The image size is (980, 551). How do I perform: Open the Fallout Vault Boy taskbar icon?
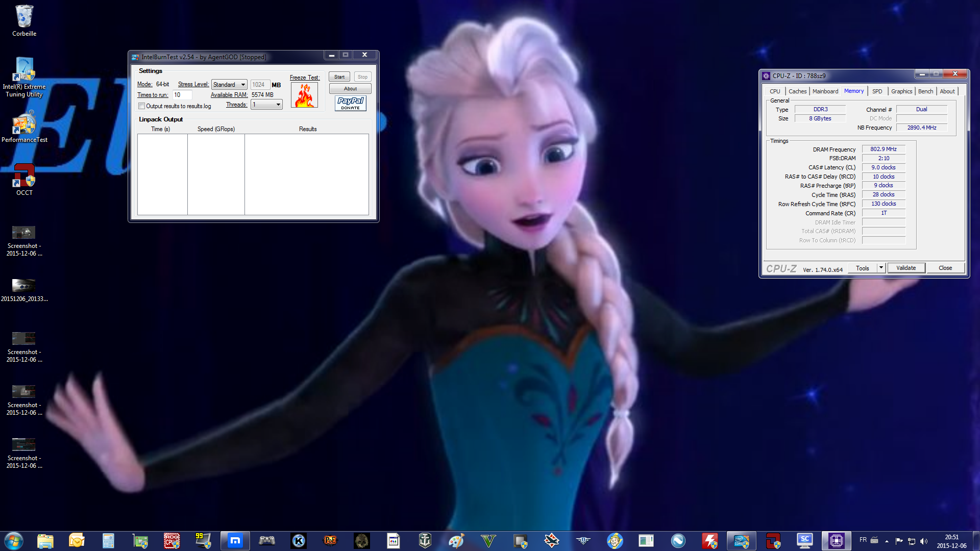pos(615,541)
